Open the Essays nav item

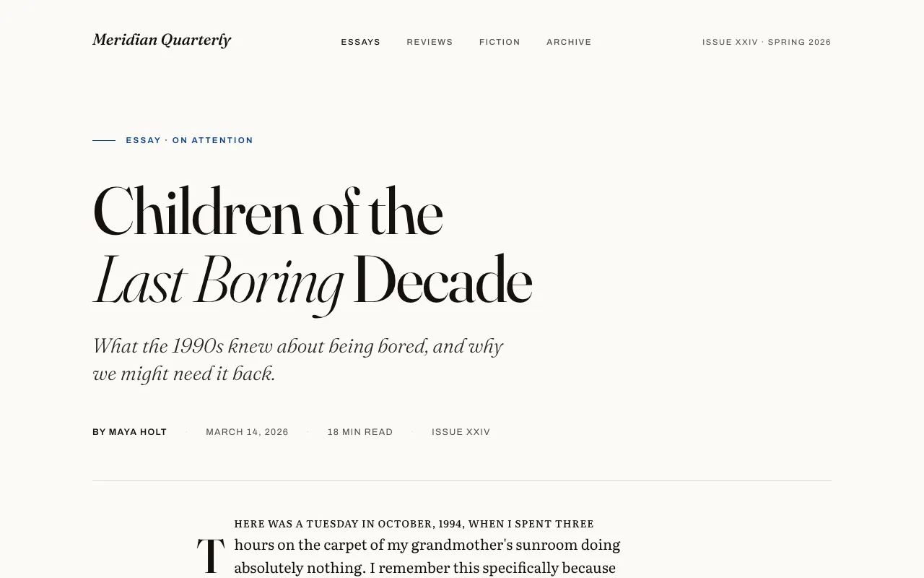(x=360, y=42)
